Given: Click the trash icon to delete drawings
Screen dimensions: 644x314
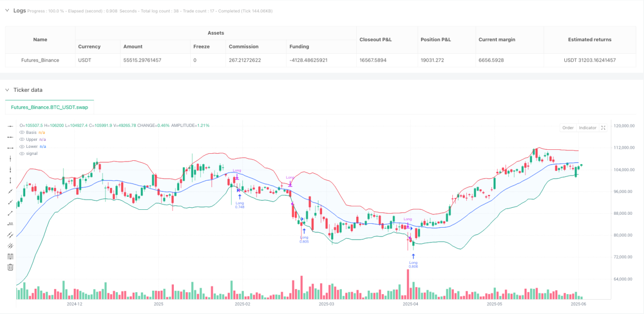Looking at the screenshot, I should coord(10,267).
